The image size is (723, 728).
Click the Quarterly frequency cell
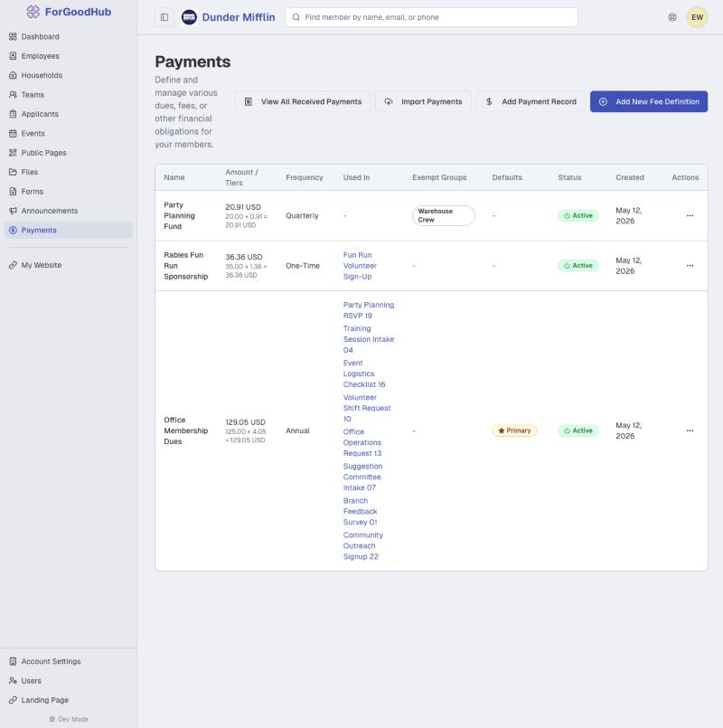pyautogui.click(x=302, y=215)
